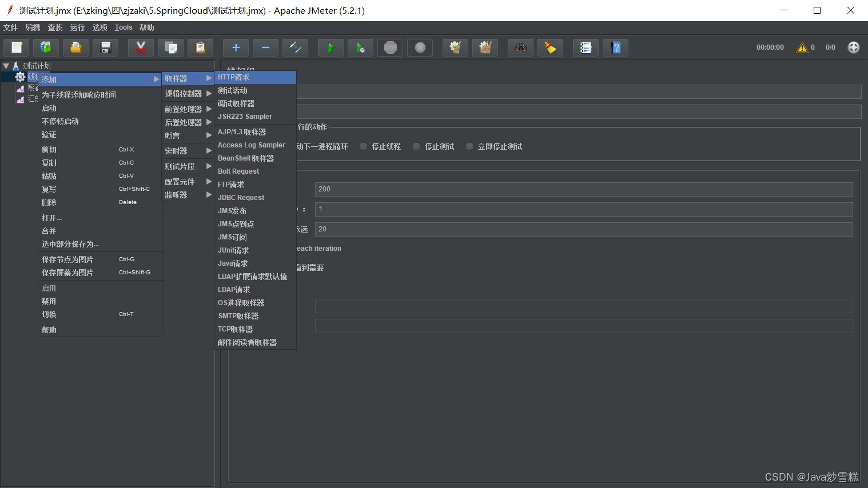Select 启动 in context menu
Viewport: 868px width, 488px height.
(x=101, y=108)
